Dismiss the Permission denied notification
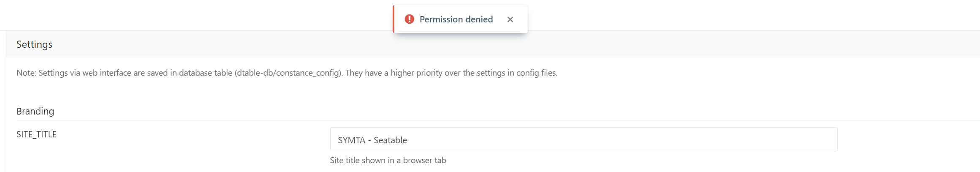The image size is (980, 172). [x=510, y=19]
